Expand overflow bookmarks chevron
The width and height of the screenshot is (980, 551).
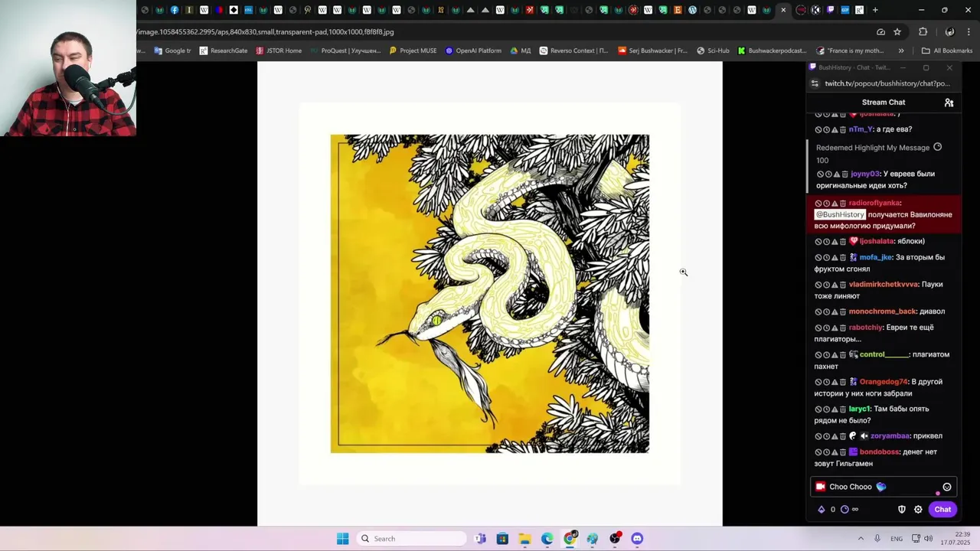(x=901, y=51)
